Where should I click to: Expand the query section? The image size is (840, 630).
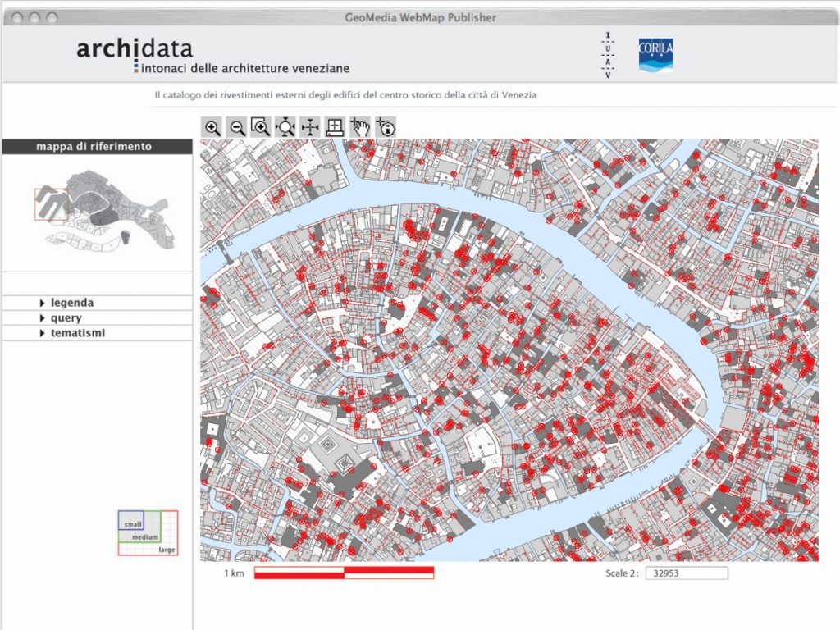(66, 318)
